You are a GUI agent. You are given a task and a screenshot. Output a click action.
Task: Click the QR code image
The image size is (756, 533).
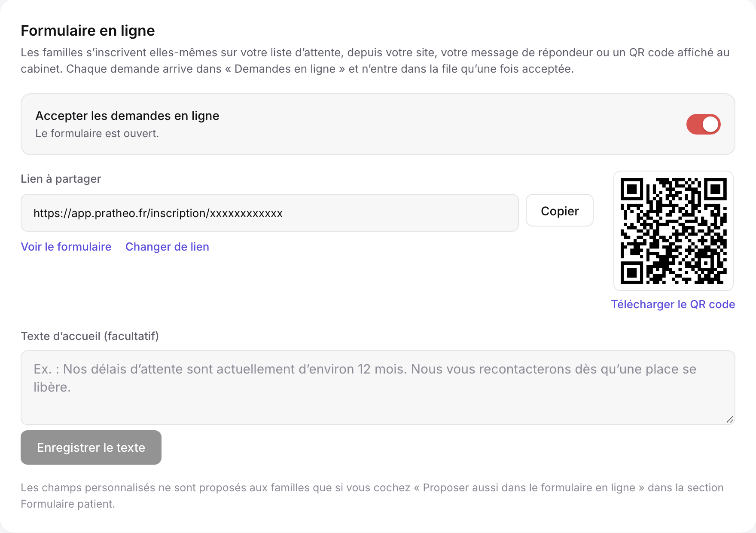(x=674, y=231)
